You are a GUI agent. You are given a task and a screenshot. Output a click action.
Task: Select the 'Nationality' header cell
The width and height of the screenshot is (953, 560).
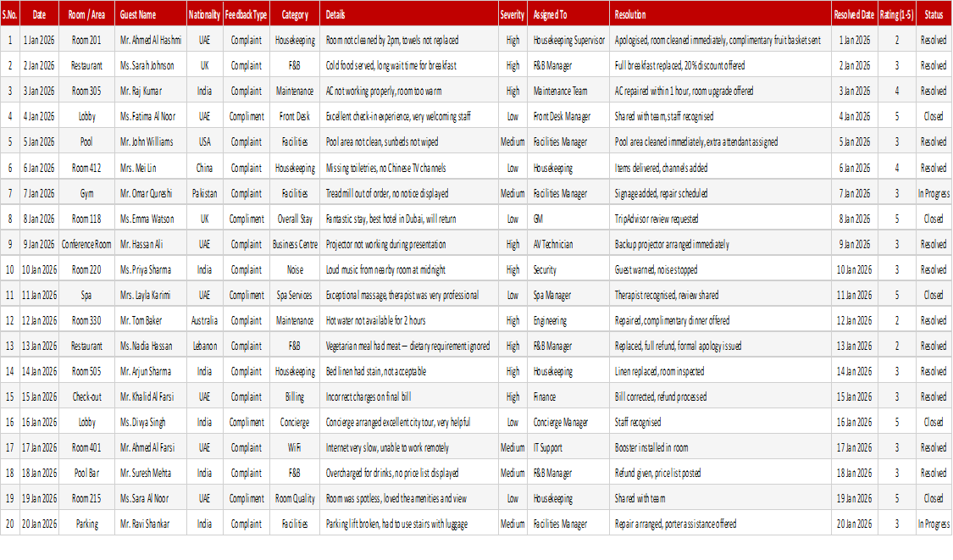(204, 14)
